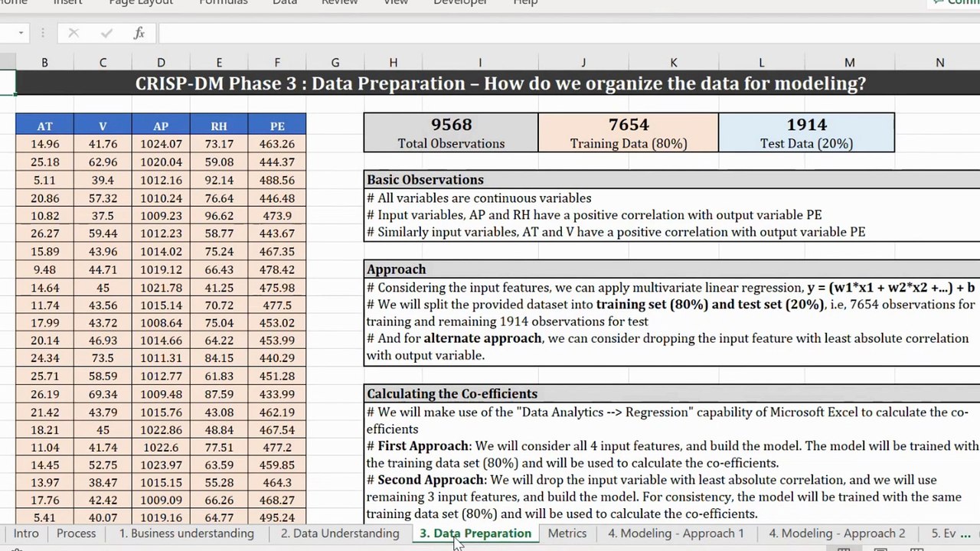
Task: Select column B header
Action: tap(44, 63)
